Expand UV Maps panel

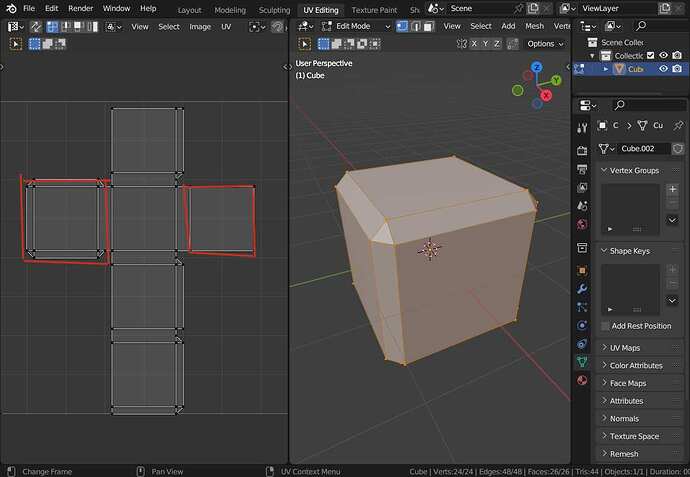coord(638,348)
